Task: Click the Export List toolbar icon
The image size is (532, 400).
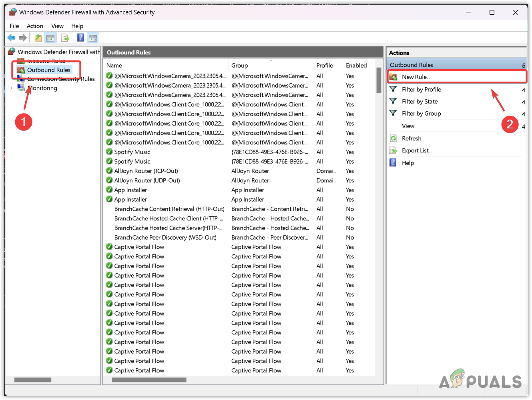Action: (x=65, y=38)
